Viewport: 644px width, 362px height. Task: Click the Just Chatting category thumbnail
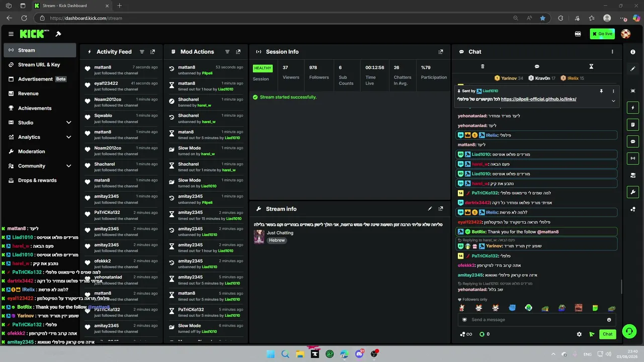259,237
